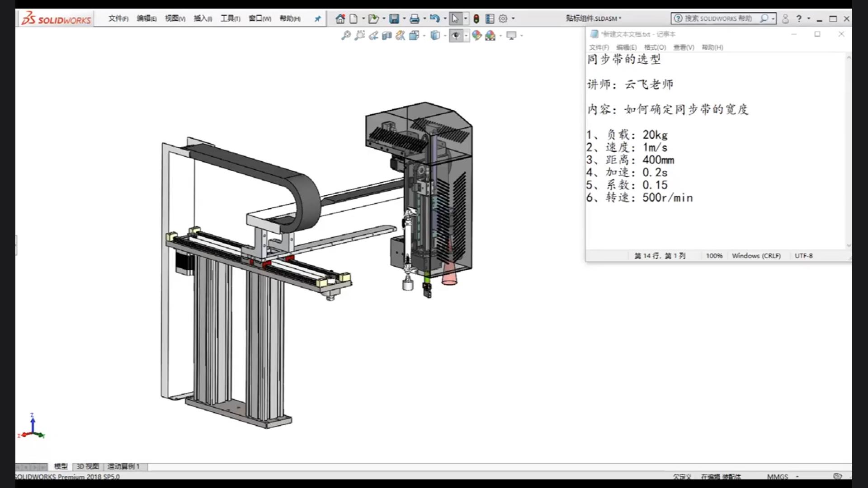The image size is (868, 488).
Task: Open the SOLIDWORKS Help question mark
Action: point(799,19)
